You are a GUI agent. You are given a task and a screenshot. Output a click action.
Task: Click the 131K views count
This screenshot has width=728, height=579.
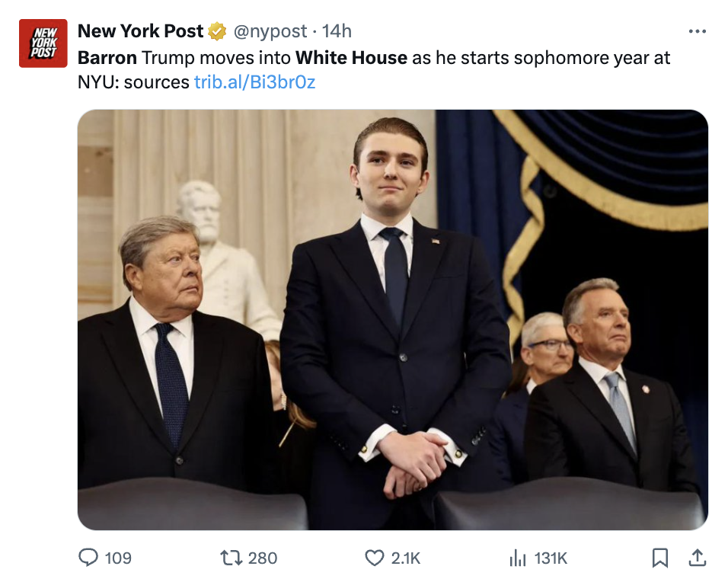(x=551, y=558)
